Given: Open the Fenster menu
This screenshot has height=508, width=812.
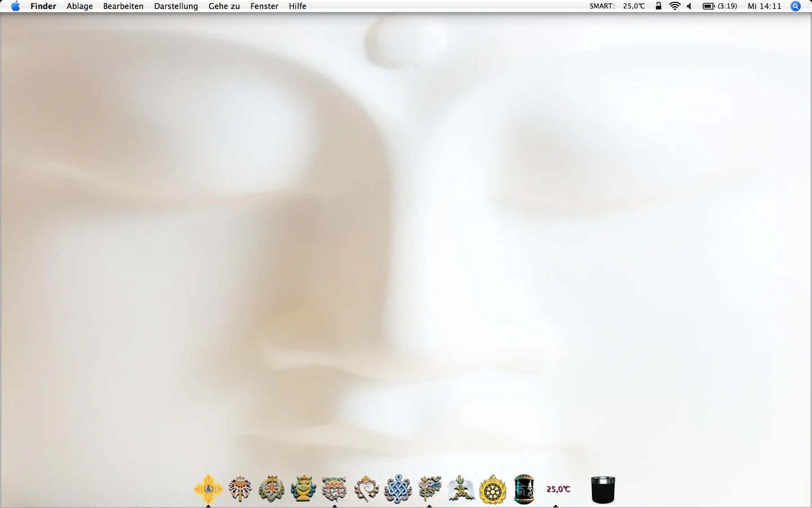Looking at the screenshot, I should (264, 6).
